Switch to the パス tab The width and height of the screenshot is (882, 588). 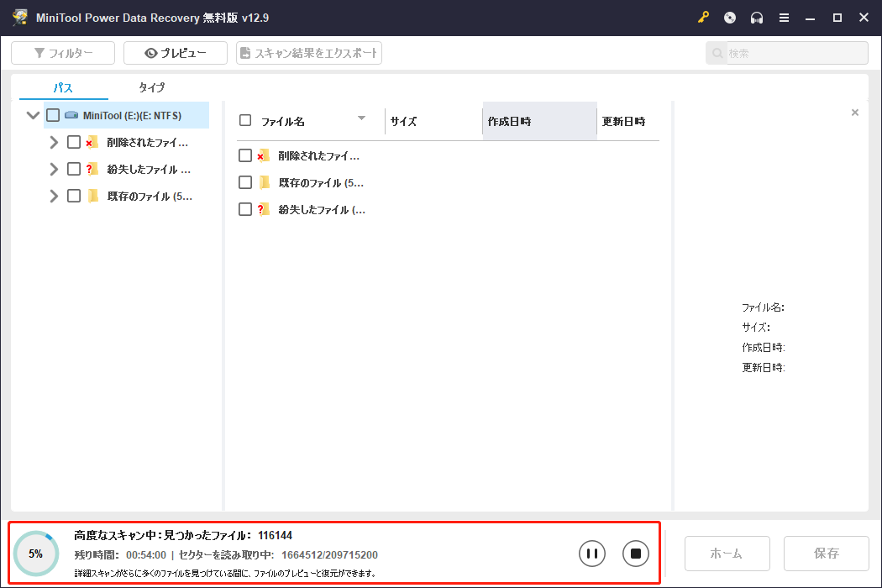pyautogui.click(x=63, y=87)
